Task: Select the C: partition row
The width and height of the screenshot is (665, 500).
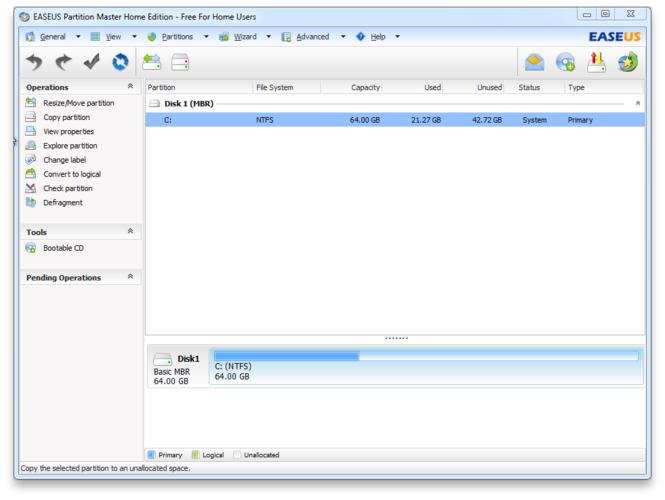Action: pyautogui.click(x=395, y=120)
